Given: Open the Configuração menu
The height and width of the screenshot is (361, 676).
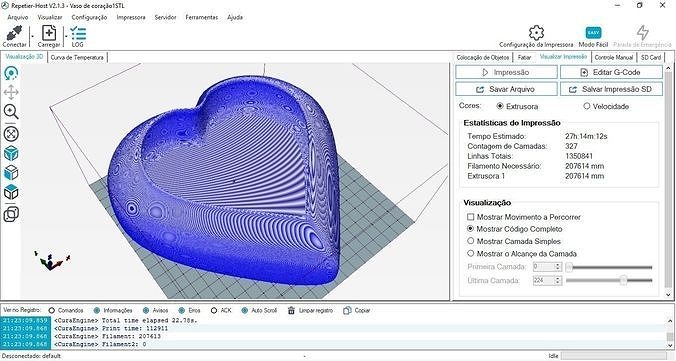Looking at the screenshot, I should click(x=89, y=17).
